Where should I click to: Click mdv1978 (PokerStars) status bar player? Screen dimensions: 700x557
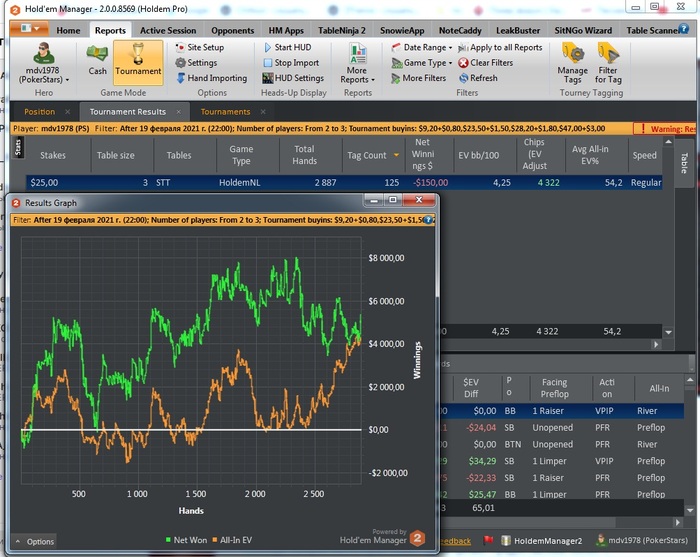pyautogui.click(x=642, y=540)
